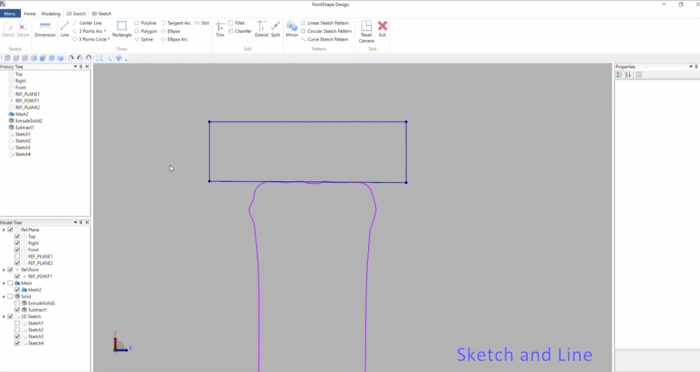Open the blue Menu button
The height and width of the screenshot is (372, 700).
pos(10,13)
